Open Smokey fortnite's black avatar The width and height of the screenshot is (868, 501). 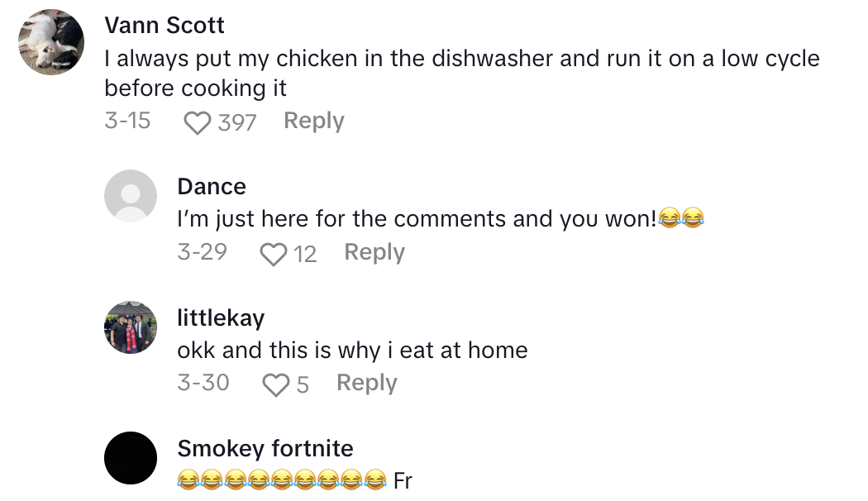[x=131, y=457]
